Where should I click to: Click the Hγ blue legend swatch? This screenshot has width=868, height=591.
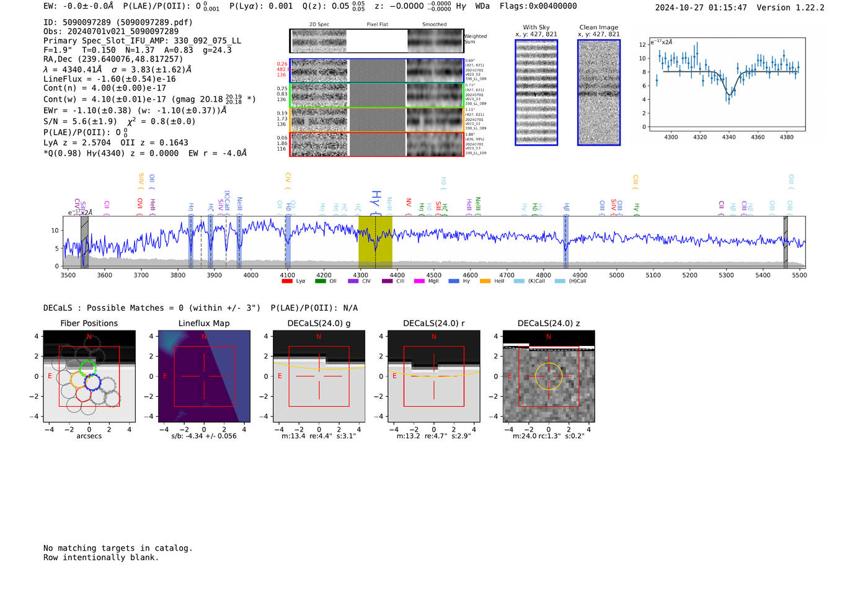coord(454,281)
